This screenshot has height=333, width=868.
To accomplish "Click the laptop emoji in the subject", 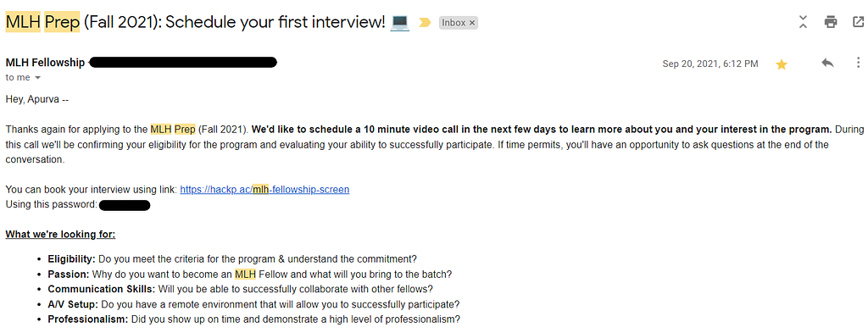I will pyautogui.click(x=400, y=23).
